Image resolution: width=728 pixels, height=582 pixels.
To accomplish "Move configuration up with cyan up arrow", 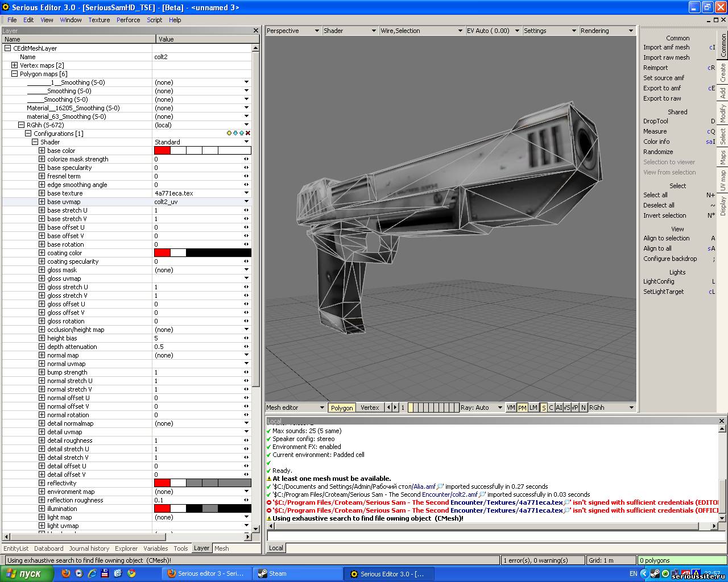I will (242, 133).
